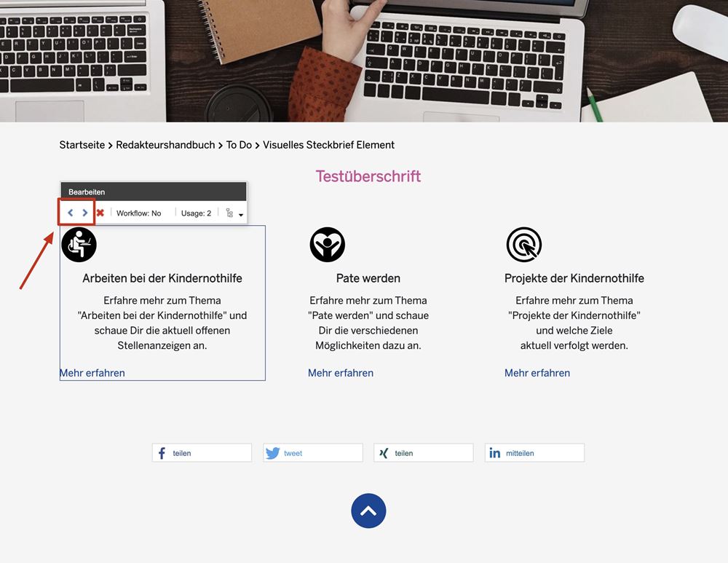728x563 pixels.
Task: Click the target cursor Projekte icon
Action: coord(523,244)
